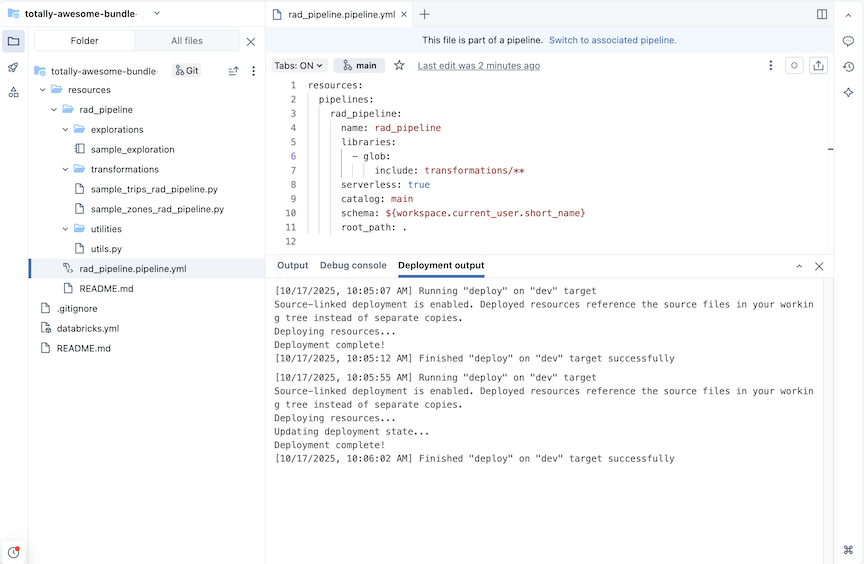Click the deployments rocket icon in sidebar
Viewport: 864px width, 564px height.
(x=13, y=67)
